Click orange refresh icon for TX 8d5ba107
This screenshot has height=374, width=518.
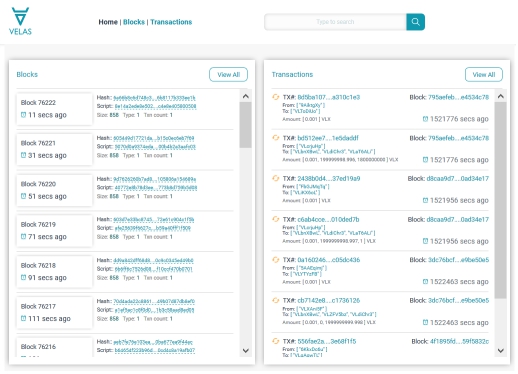point(276,97)
